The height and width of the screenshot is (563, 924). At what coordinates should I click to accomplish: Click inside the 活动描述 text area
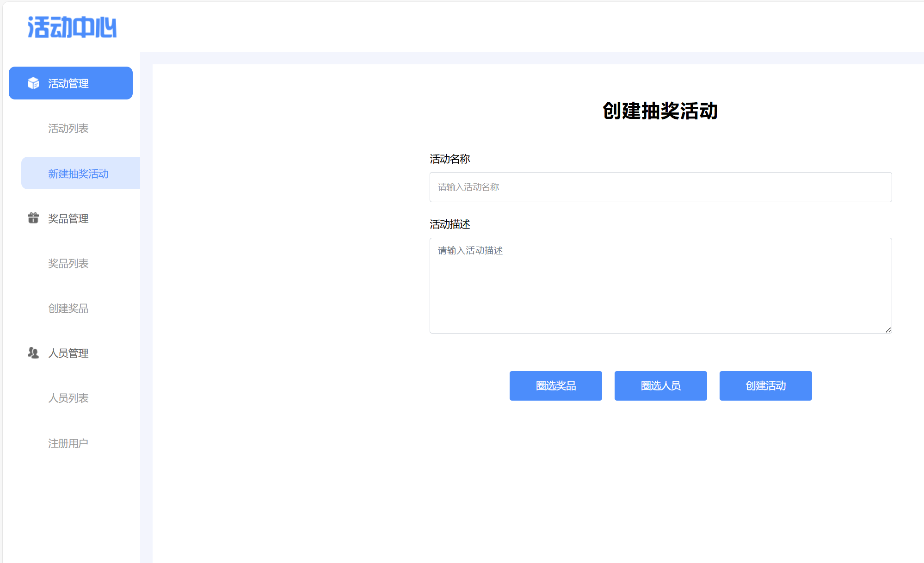(x=660, y=285)
